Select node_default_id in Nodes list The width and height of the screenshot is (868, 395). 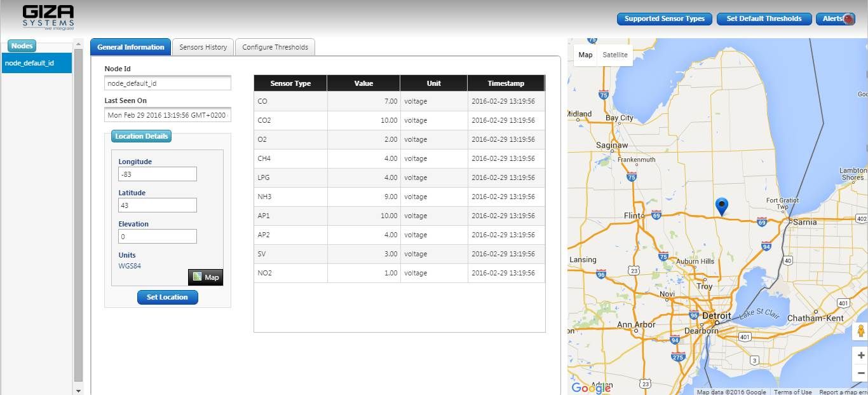coord(37,63)
